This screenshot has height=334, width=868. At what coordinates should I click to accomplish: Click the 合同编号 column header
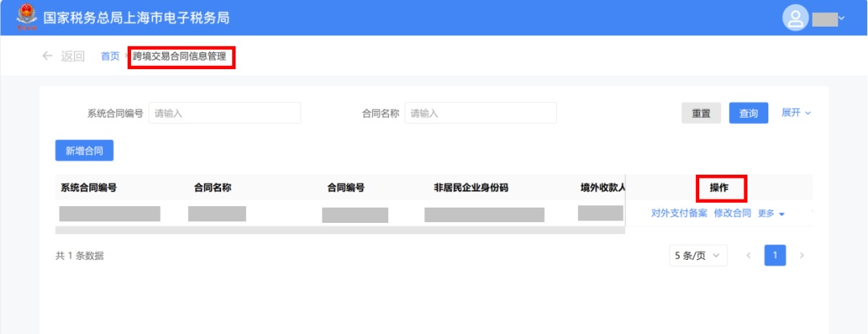[x=346, y=188]
